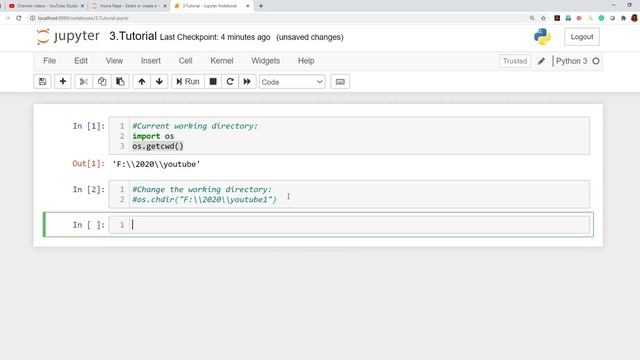Open the Cell menu

coord(185,61)
